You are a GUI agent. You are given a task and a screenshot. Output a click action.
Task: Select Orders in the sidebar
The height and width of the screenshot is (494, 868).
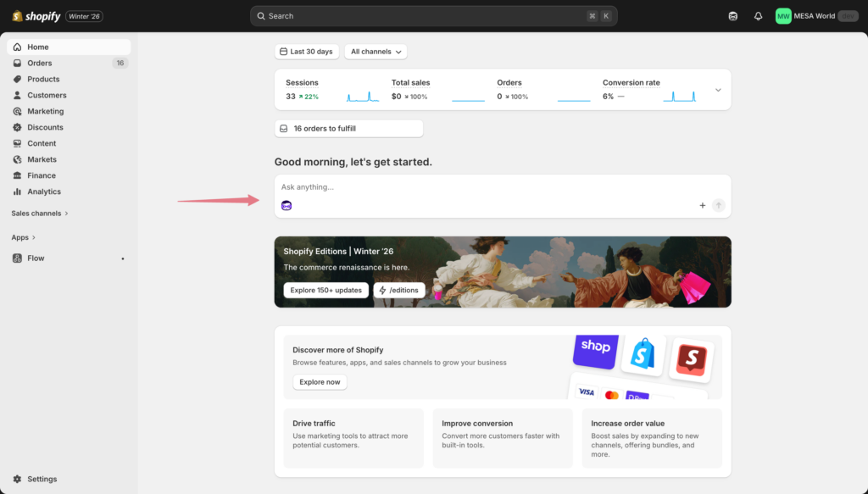point(41,62)
